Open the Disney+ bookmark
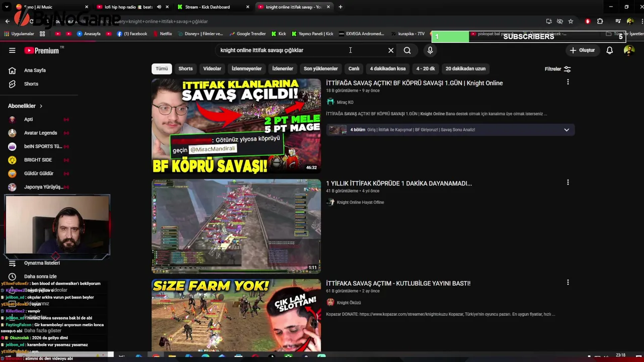Viewport: 644px width, 362px height. point(200,34)
